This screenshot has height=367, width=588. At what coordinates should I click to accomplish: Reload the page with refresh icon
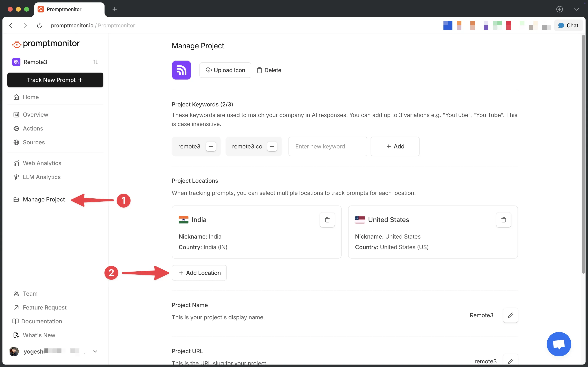click(39, 25)
